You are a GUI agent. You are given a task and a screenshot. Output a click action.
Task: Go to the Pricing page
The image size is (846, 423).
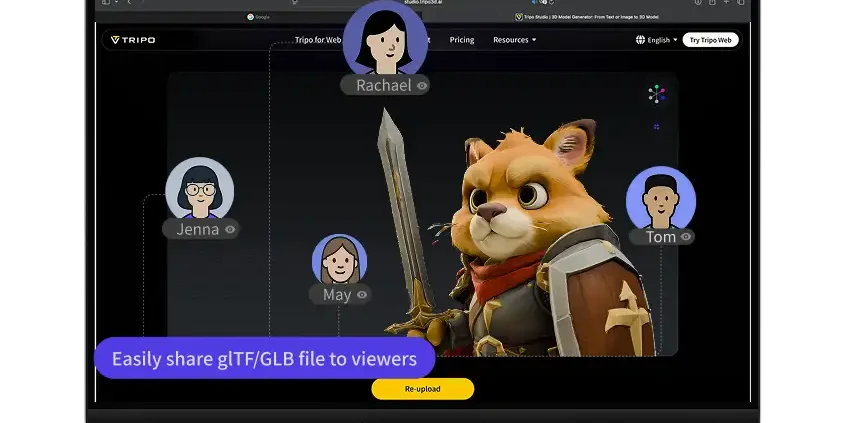point(462,40)
